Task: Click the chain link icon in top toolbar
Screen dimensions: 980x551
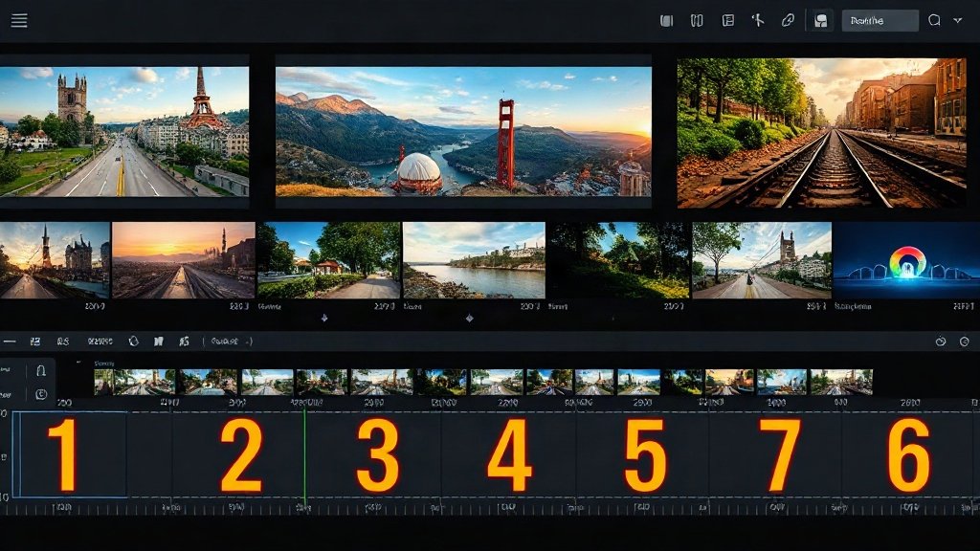Action: [x=788, y=21]
